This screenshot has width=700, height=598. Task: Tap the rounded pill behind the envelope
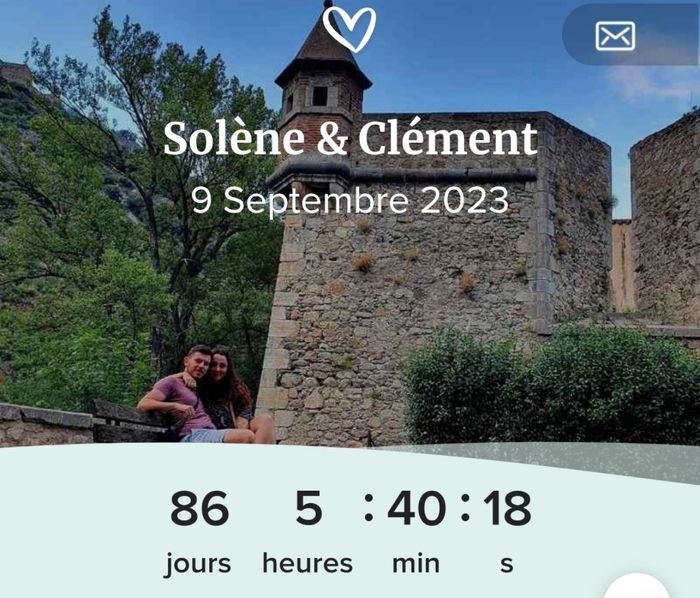[x=631, y=35]
